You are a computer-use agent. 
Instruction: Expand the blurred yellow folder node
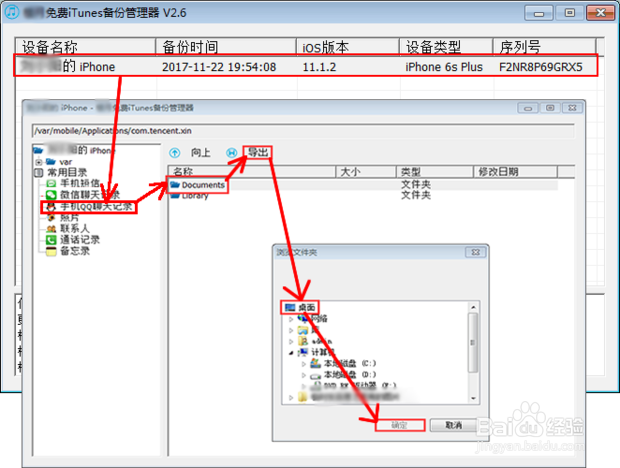click(291, 397)
